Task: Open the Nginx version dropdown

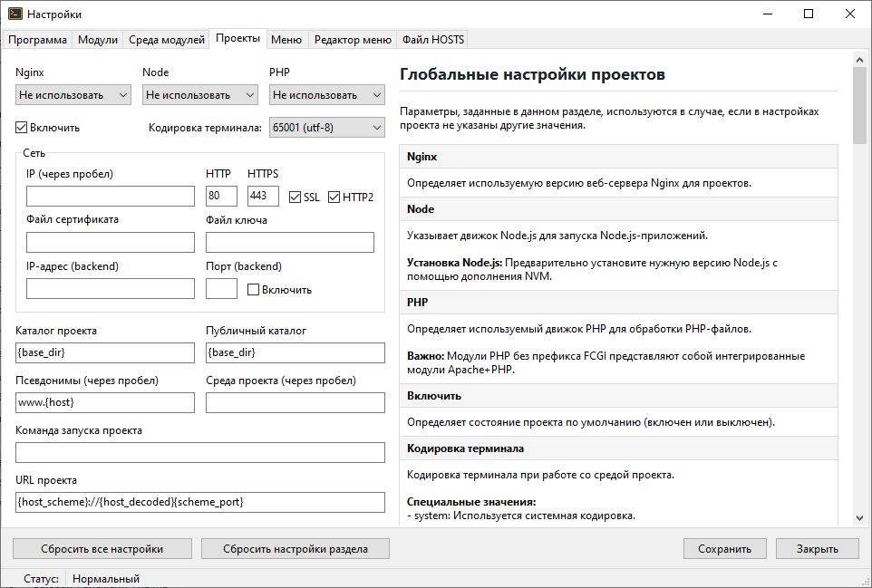Action: [73, 94]
